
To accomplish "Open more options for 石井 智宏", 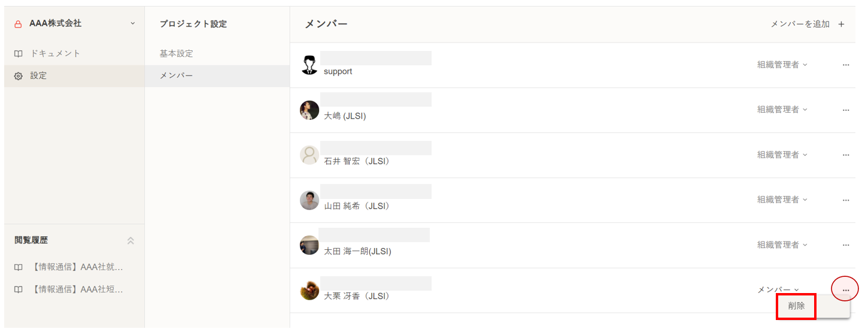I will pos(845,155).
